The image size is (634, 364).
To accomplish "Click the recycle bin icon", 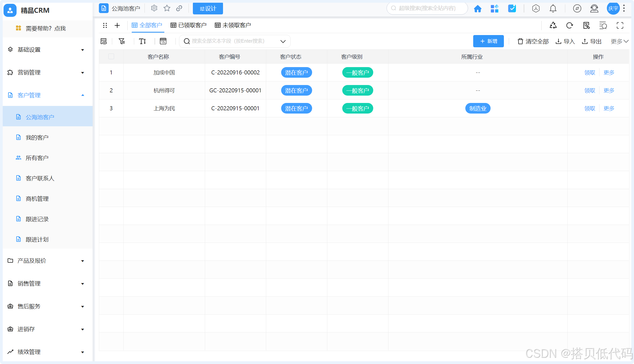I will [553, 26].
